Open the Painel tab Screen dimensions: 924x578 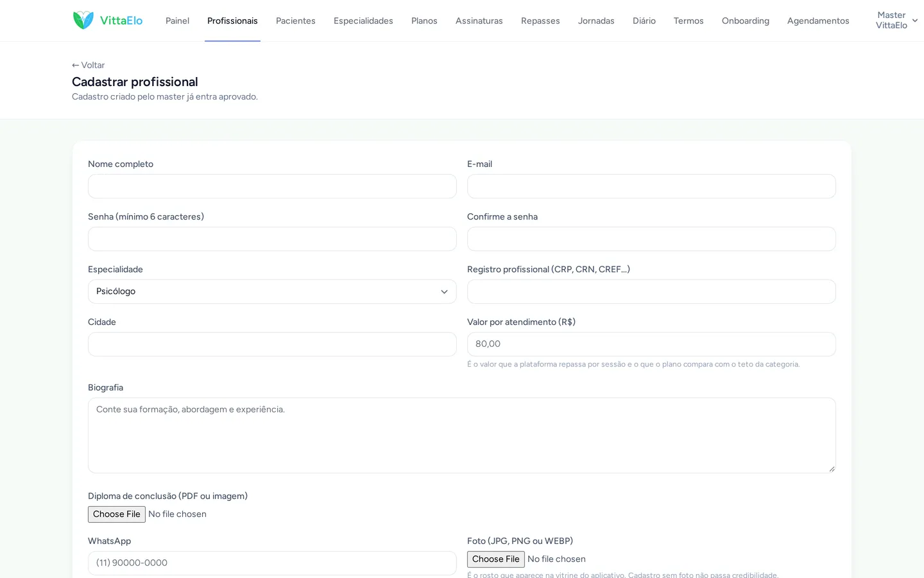coord(177,21)
